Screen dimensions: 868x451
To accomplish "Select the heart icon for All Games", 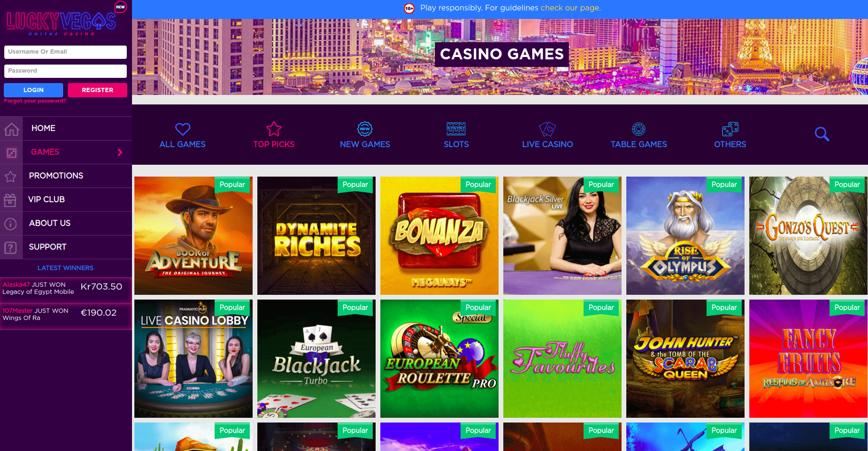I will pos(182,129).
